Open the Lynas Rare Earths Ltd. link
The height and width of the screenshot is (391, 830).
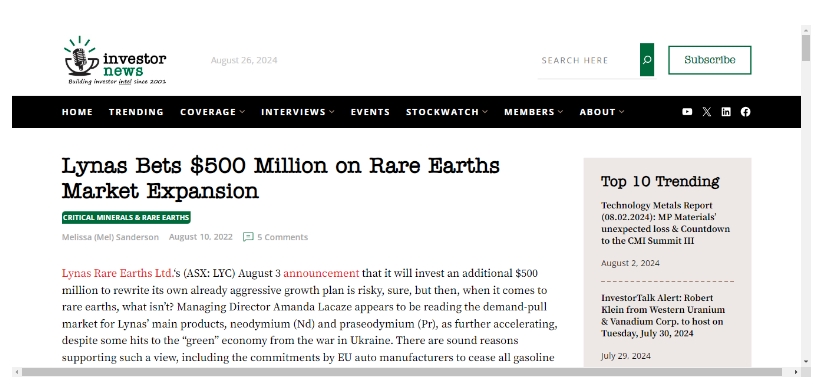118,273
